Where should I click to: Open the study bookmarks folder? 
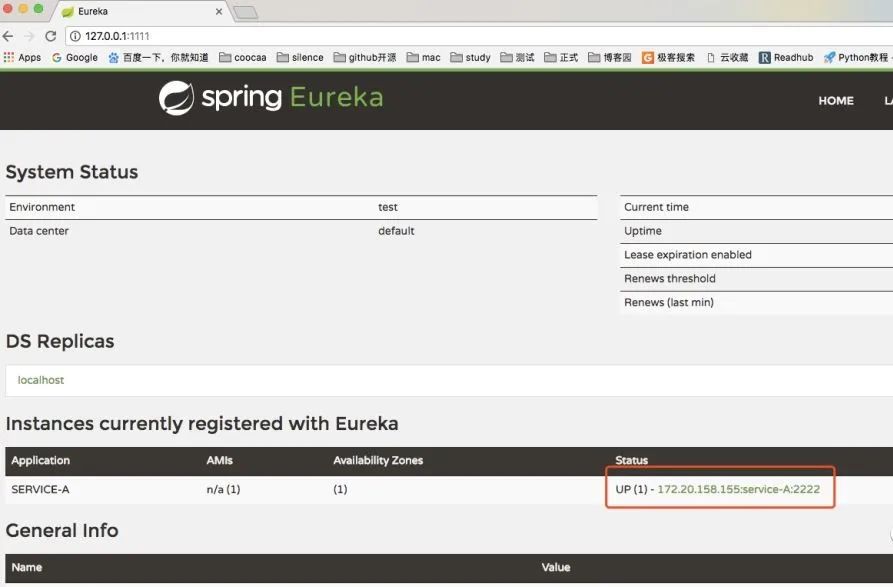pyautogui.click(x=470, y=58)
